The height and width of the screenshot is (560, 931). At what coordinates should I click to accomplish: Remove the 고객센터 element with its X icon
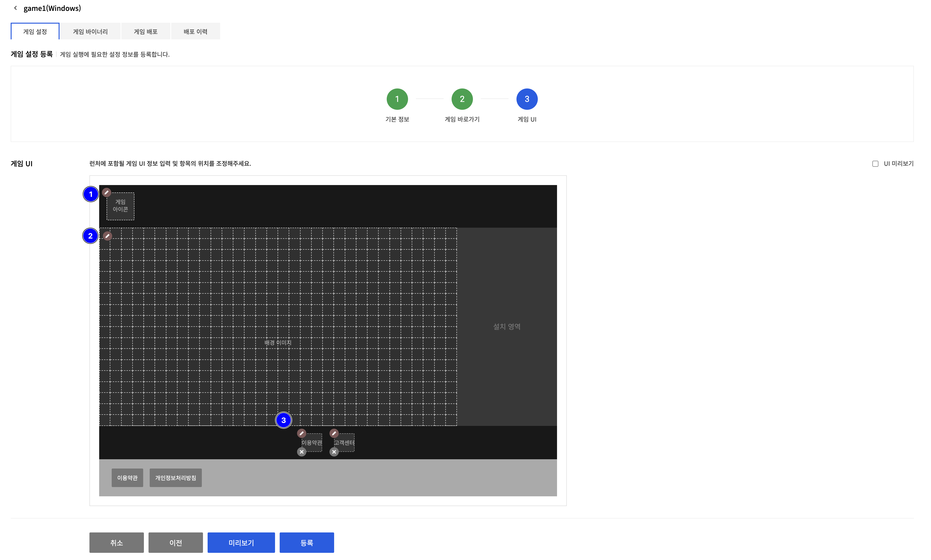pyautogui.click(x=334, y=452)
